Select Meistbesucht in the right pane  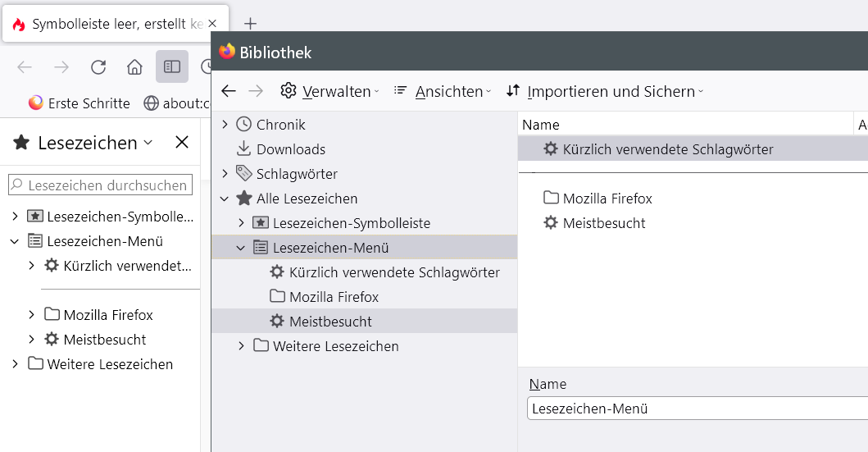tap(603, 223)
